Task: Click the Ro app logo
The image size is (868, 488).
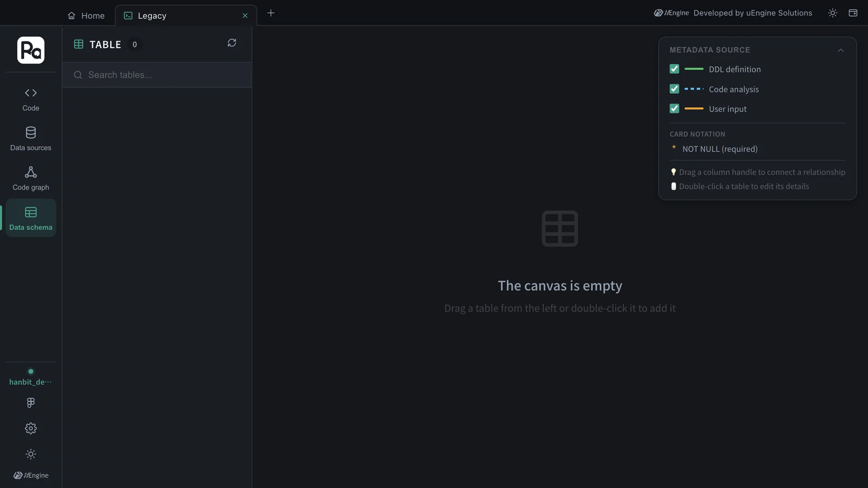Action: tap(31, 50)
